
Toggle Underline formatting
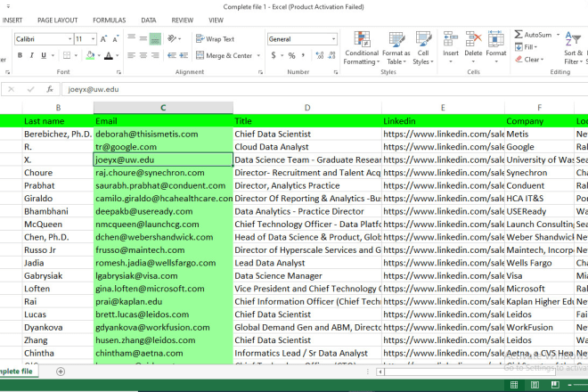[x=44, y=55]
